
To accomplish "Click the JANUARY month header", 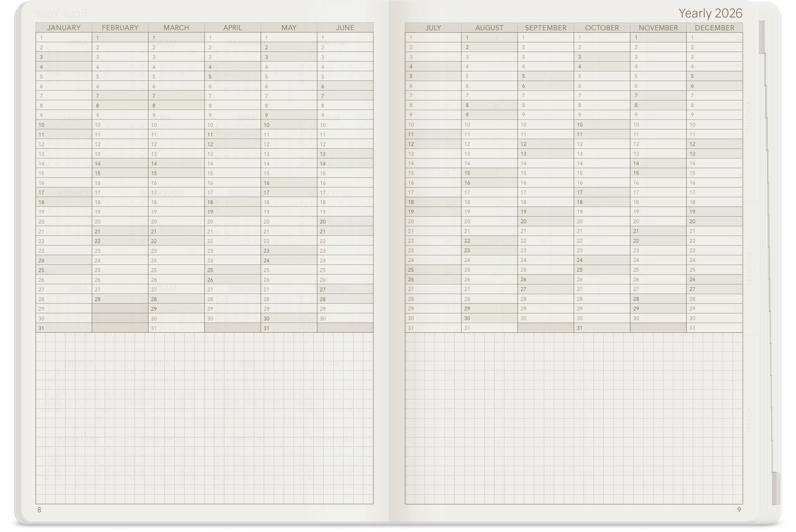I will (64, 28).
